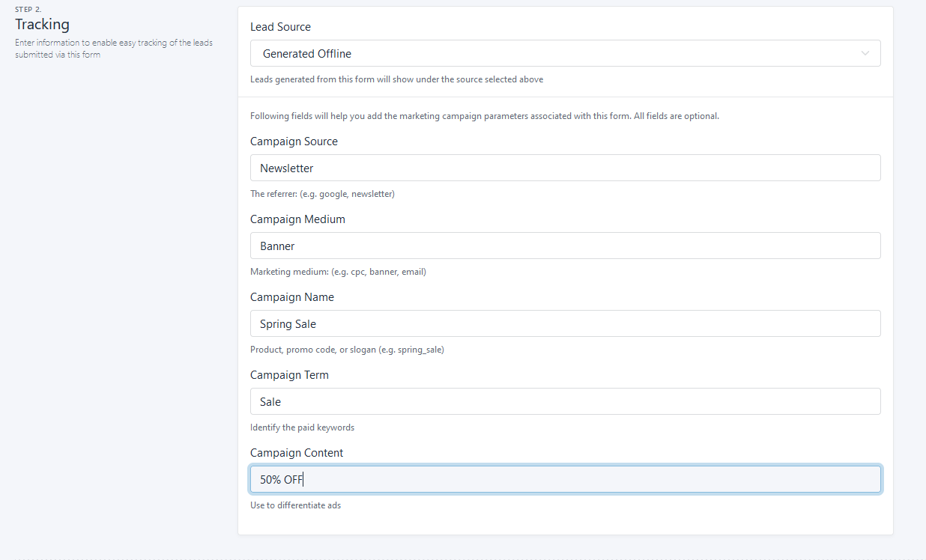This screenshot has height=560, width=926.
Task: Click the text Identify the paid keywords
Action: [x=302, y=427]
